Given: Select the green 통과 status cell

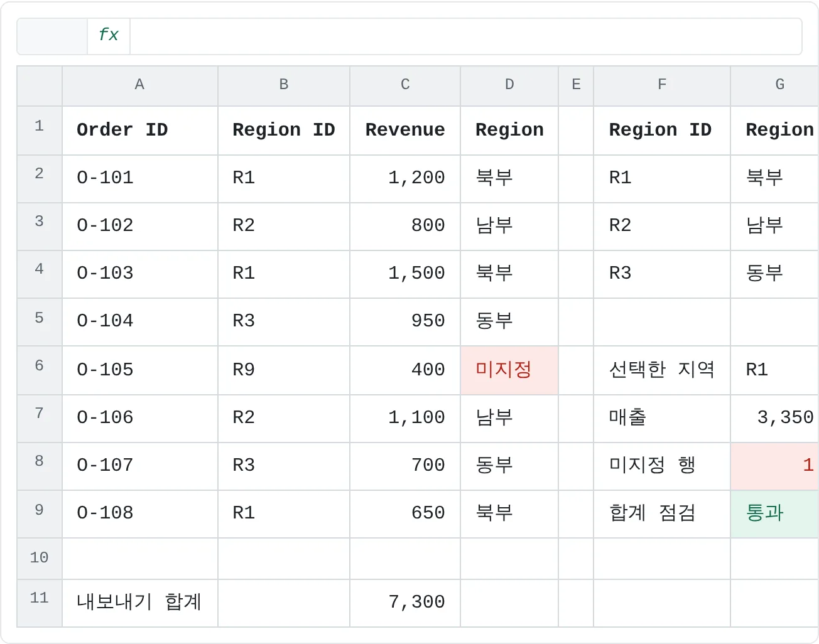Looking at the screenshot, I should (x=774, y=514).
